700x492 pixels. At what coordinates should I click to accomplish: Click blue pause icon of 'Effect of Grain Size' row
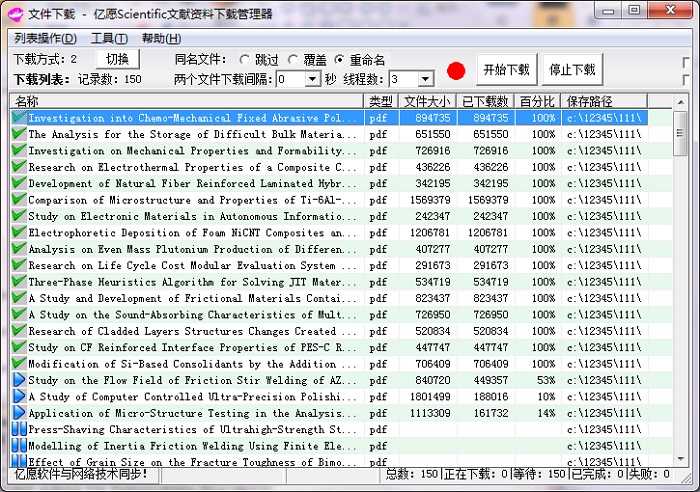(x=19, y=461)
